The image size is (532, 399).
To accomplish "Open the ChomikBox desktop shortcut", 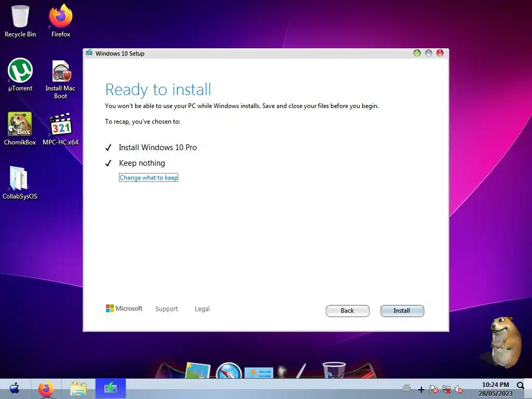I will (20, 129).
